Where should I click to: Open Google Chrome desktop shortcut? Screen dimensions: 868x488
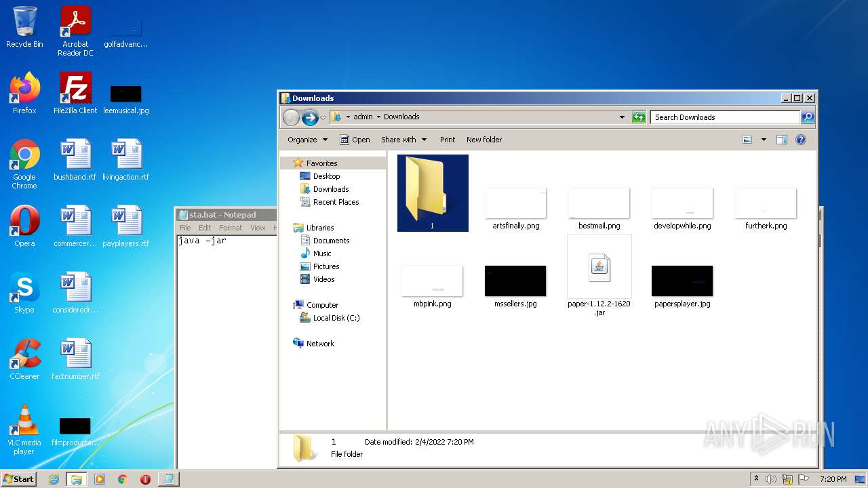coord(24,164)
